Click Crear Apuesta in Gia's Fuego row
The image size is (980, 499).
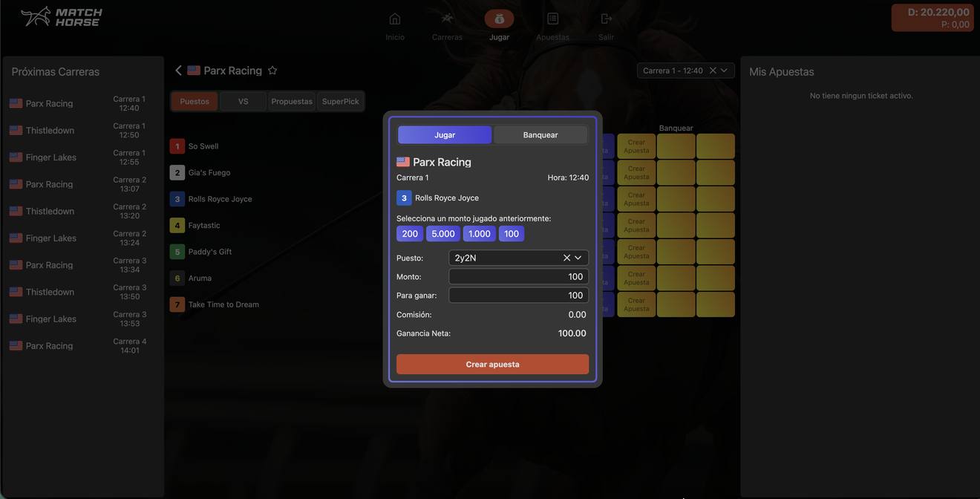click(636, 172)
